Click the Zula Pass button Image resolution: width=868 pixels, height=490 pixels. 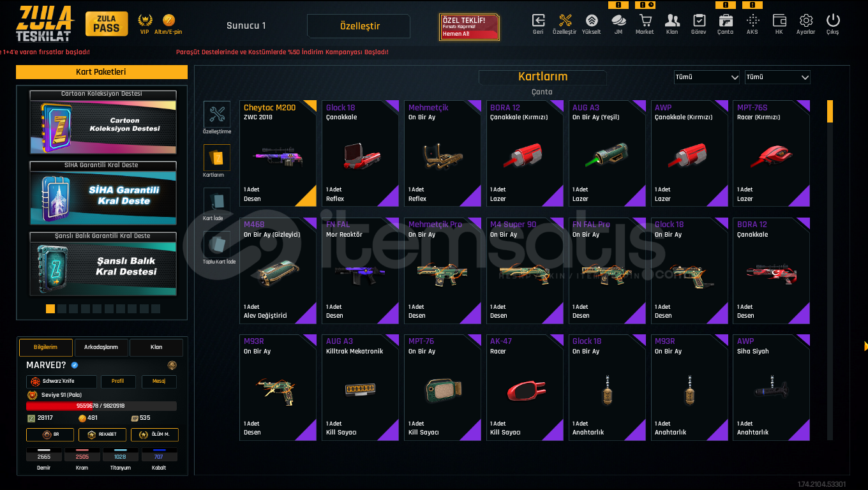pos(106,24)
